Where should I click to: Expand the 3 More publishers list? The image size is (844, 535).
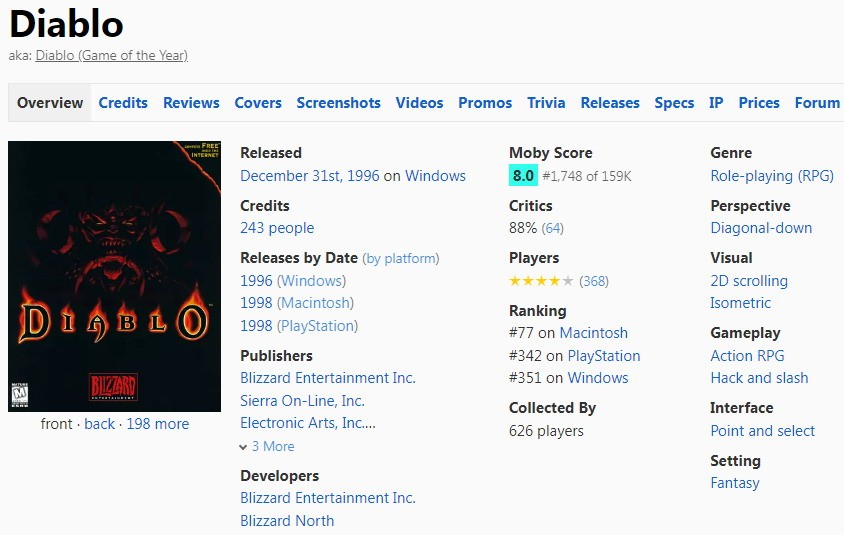[267, 446]
